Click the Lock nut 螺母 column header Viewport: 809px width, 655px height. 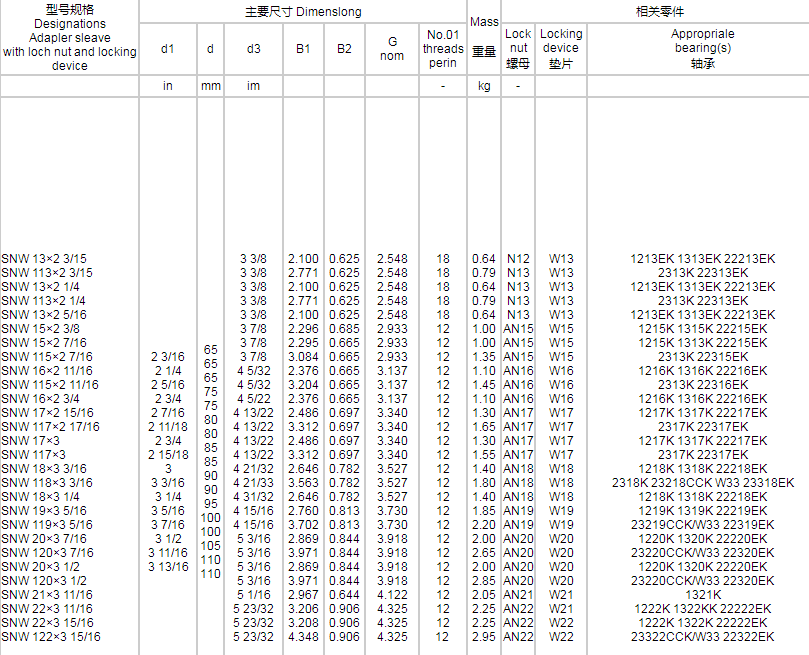[x=518, y=48]
